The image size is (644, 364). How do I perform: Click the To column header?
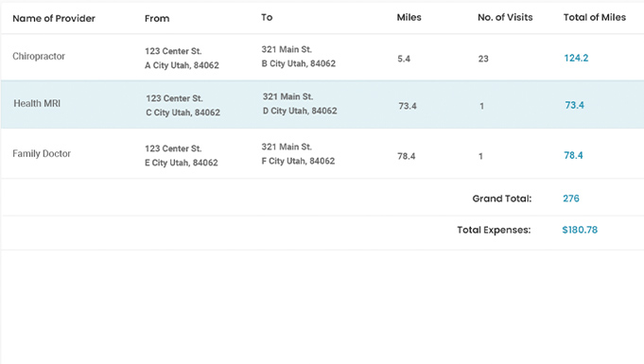coord(267,17)
